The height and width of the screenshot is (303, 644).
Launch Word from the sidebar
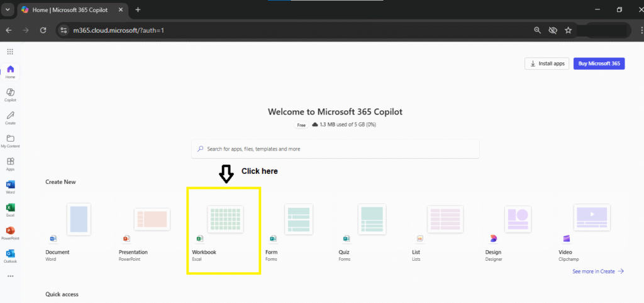pos(10,187)
